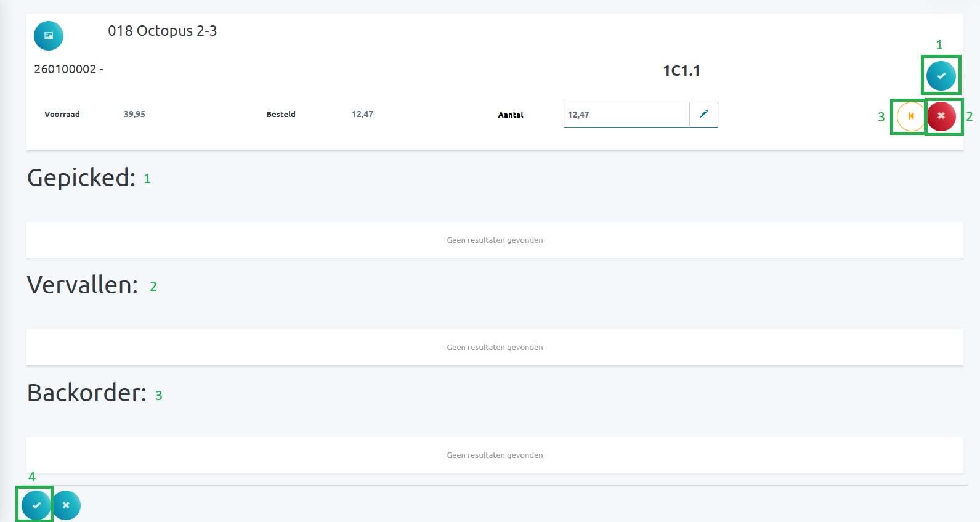Click the red X to mark item vervallen
980x522 pixels.
(941, 116)
